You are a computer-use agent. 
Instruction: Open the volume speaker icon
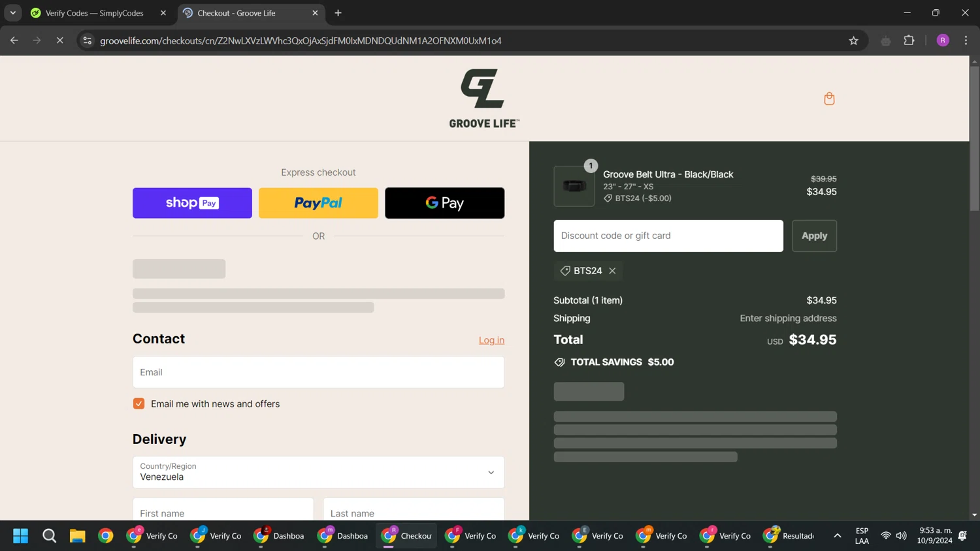coord(902,536)
